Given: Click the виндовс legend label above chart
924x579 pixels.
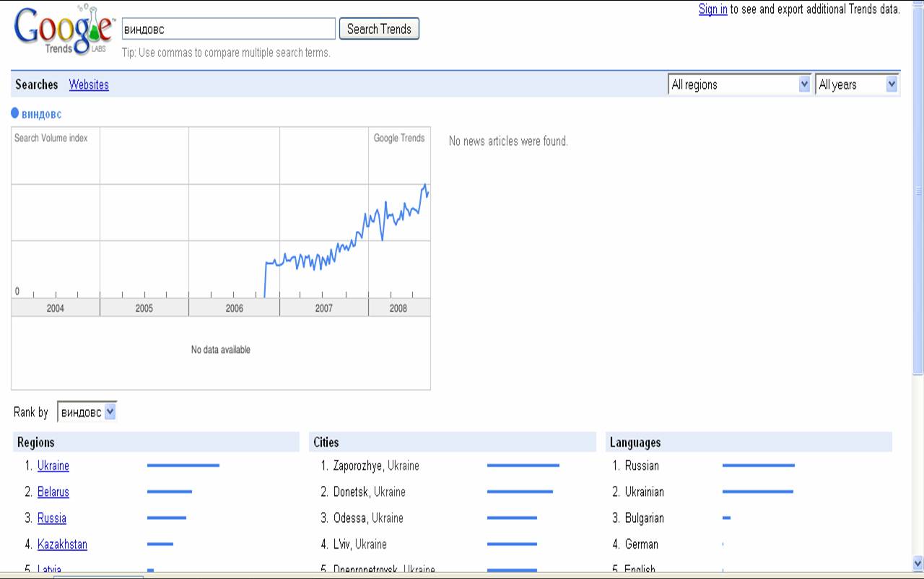Looking at the screenshot, I should click(42, 114).
